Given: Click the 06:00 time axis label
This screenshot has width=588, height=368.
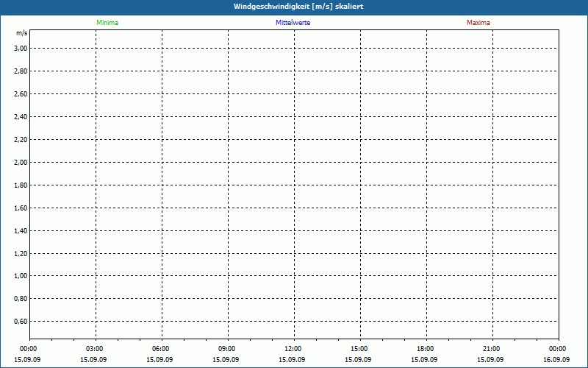Looking at the screenshot, I should pyautogui.click(x=160, y=349).
